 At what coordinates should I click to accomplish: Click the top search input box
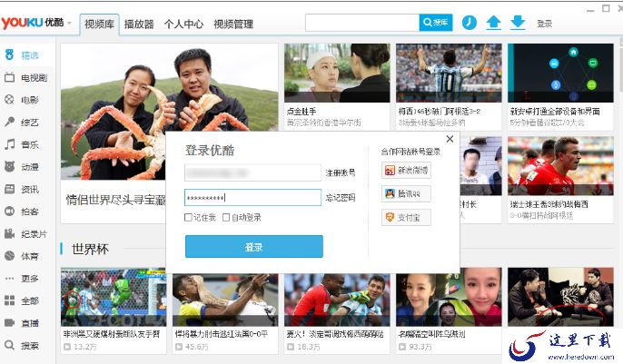click(x=362, y=23)
